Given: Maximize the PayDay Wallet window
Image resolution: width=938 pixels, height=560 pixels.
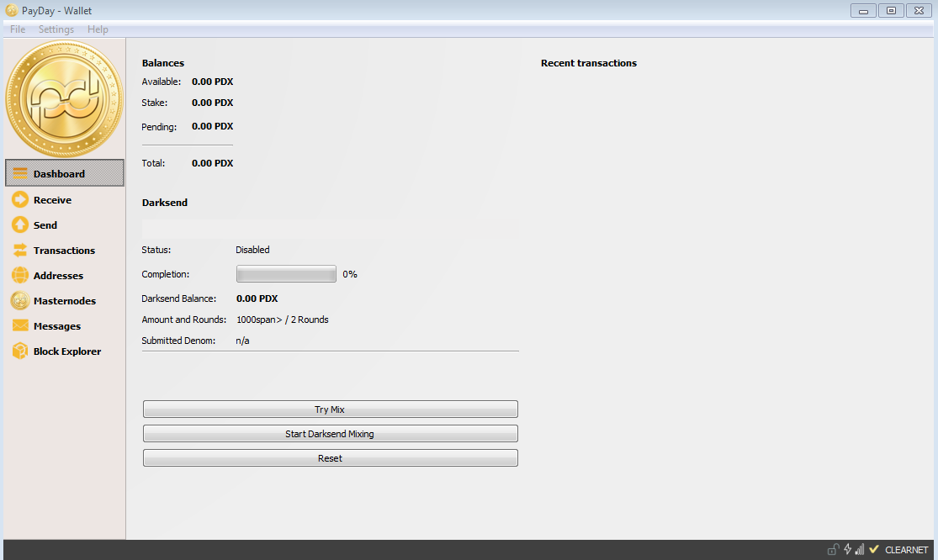Looking at the screenshot, I should click(x=891, y=11).
